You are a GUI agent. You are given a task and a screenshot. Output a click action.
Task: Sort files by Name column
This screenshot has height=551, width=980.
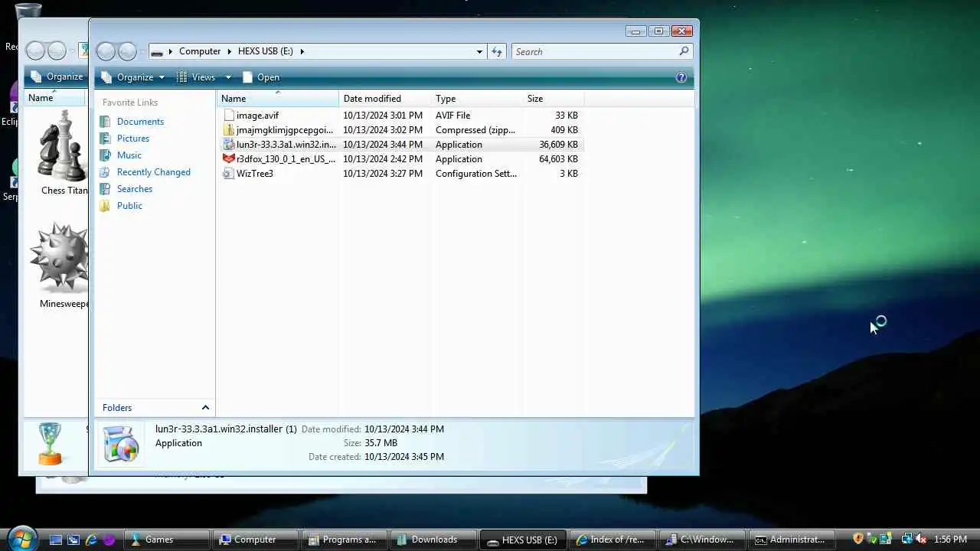278,99
